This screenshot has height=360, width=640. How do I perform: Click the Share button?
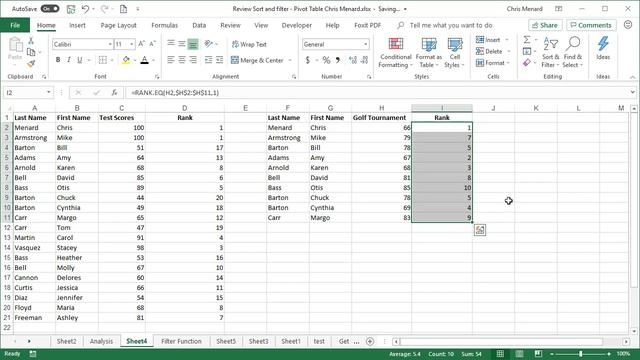click(x=545, y=25)
